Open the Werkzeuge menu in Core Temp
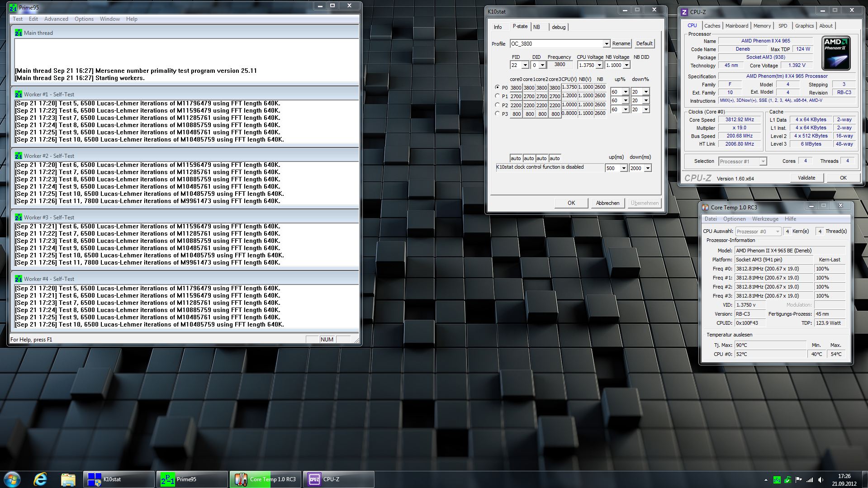 (x=765, y=219)
